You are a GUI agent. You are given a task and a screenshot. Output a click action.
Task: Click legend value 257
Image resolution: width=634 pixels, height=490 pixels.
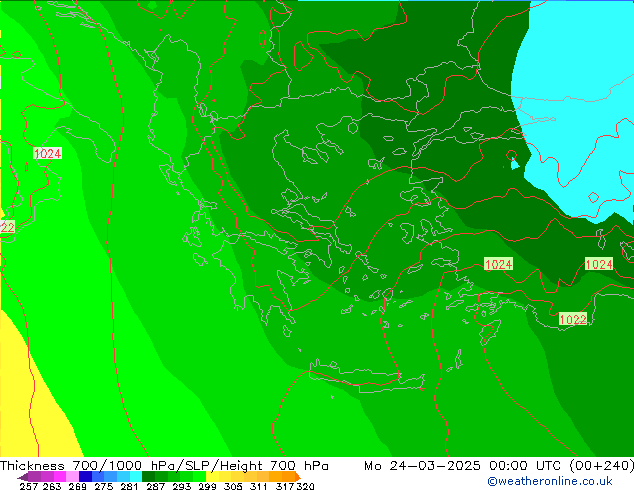pos(29,486)
